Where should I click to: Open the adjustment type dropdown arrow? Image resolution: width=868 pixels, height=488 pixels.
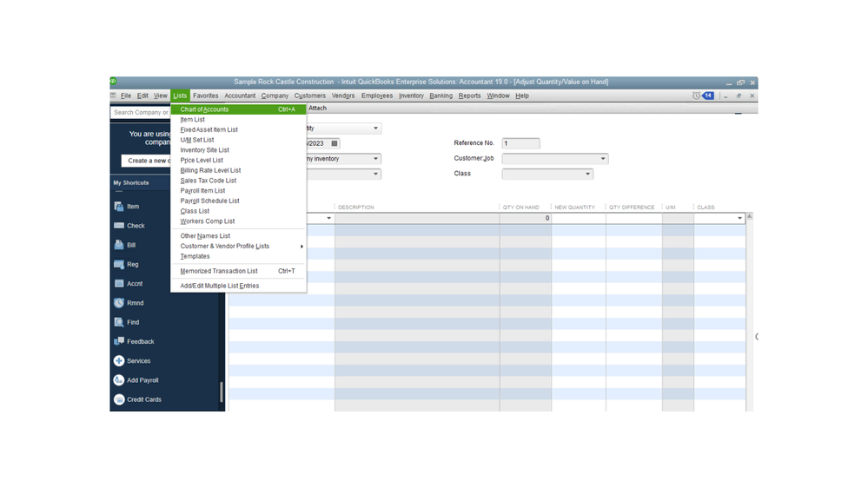pos(376,129)
